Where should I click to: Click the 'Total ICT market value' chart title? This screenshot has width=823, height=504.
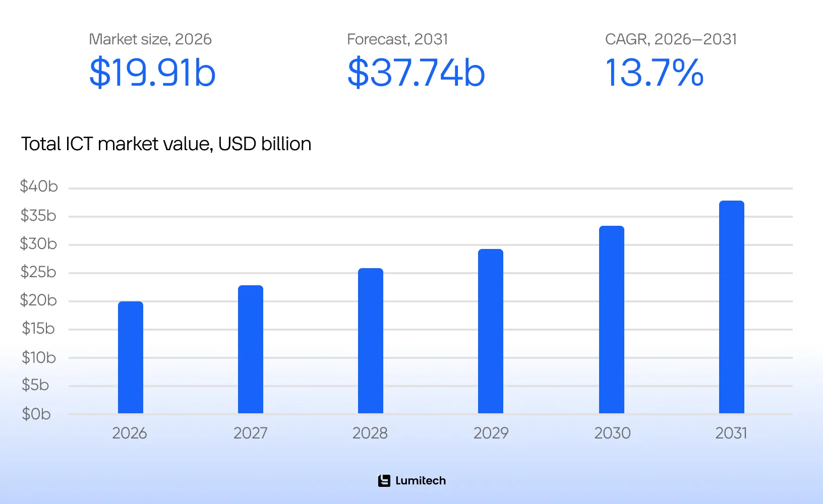tap(166, 144)
